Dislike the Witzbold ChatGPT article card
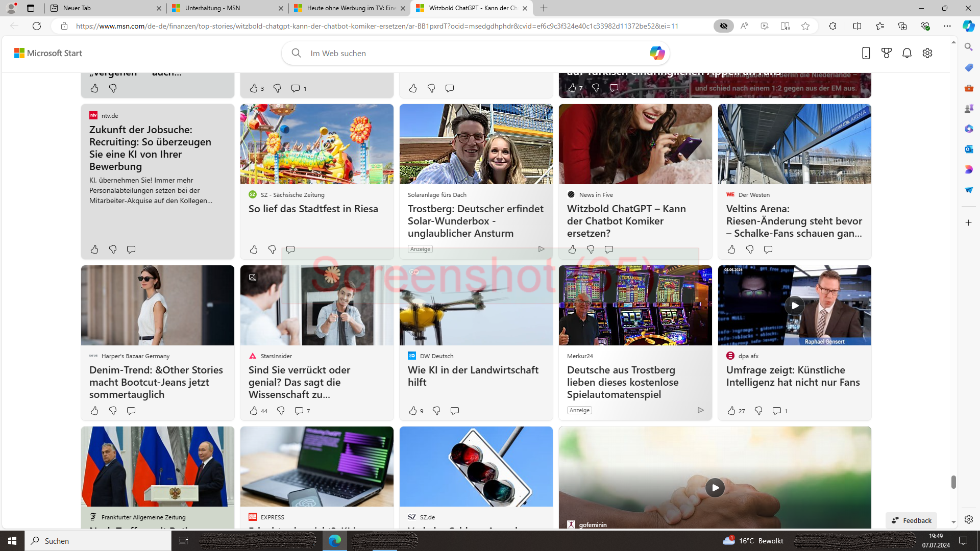The width and height of the screenshot is (980, 551). pyautogui.click(x=591, y=249)
